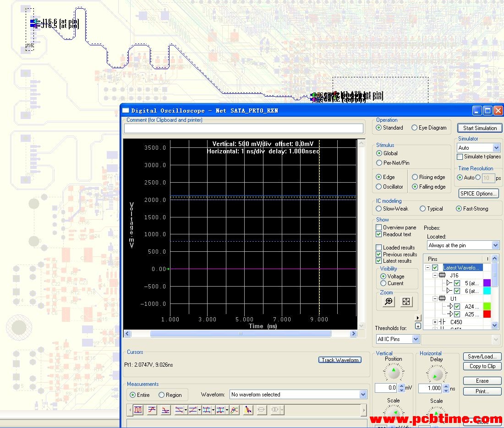Collapse the Latest Waveforms tree node

tap(427, 267)
